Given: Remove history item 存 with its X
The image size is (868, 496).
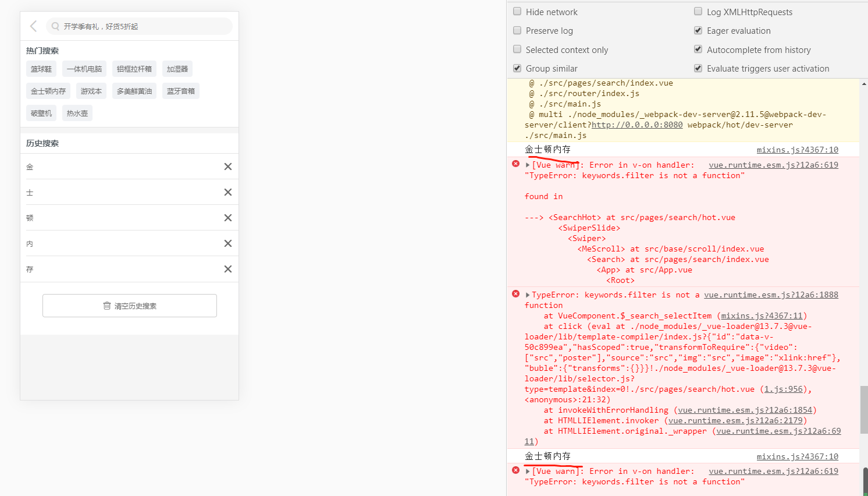Looking at the screenshot, I should 228,269.
